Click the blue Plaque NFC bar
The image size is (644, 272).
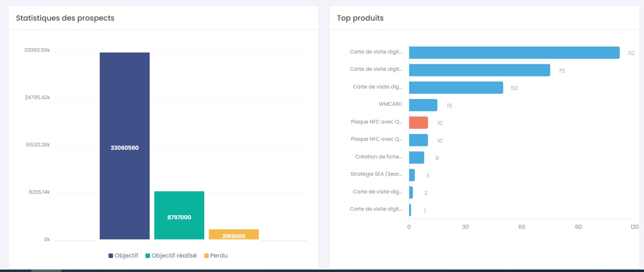(x=418, y=140)
